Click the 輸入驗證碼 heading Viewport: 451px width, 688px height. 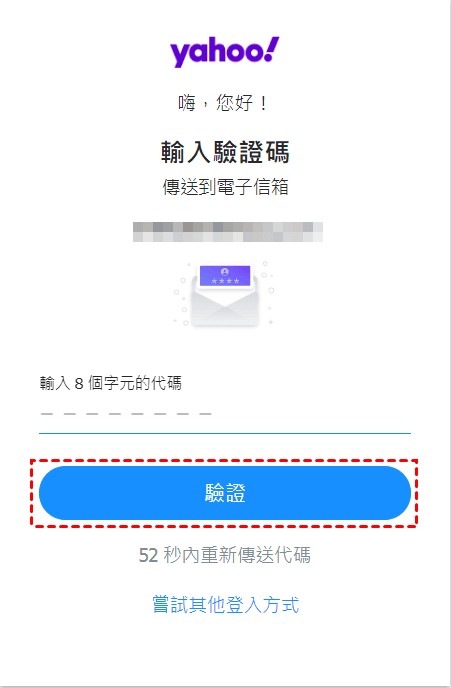(x=225, y=152)
